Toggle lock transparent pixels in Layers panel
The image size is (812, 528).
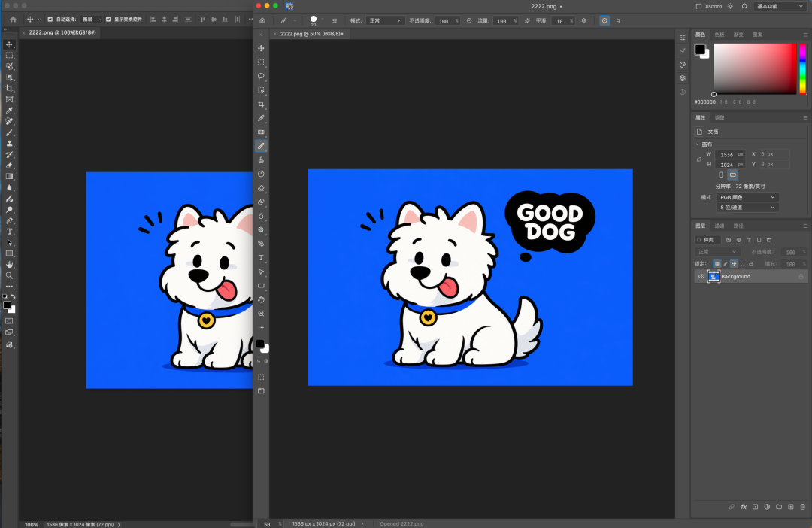point(717,264)
